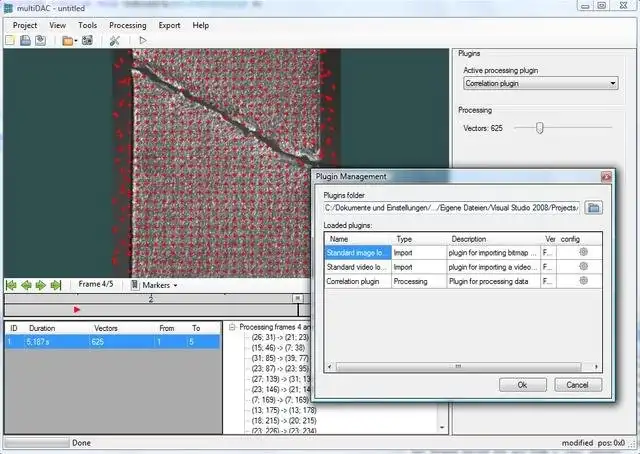Click Ok in Plugin Management
Viewport: 640px width, 454px height.
click(522, 385)
